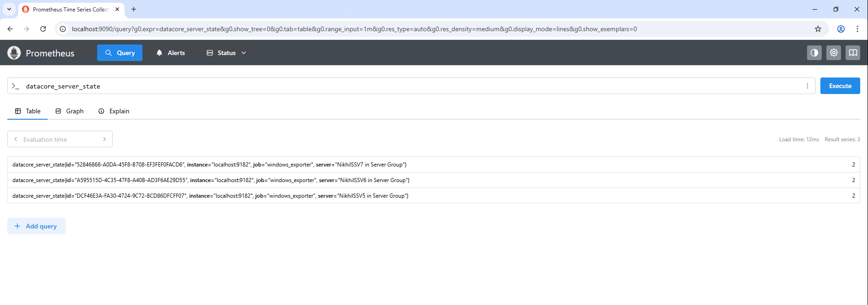Step evaluation time backward
The image size is (868, 305).
pos(16,139)
